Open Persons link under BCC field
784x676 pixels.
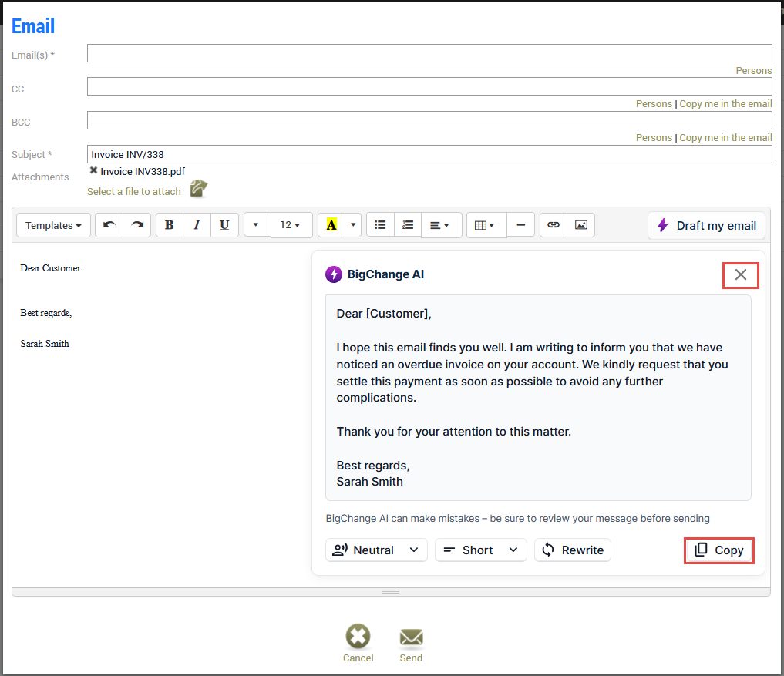point(654,137)
